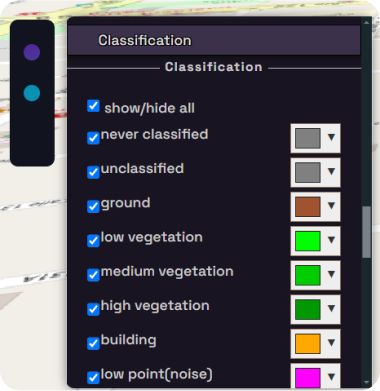Click the 'building' label text
The width and height of the screenshot is (380, 391).
coord(128,340)
